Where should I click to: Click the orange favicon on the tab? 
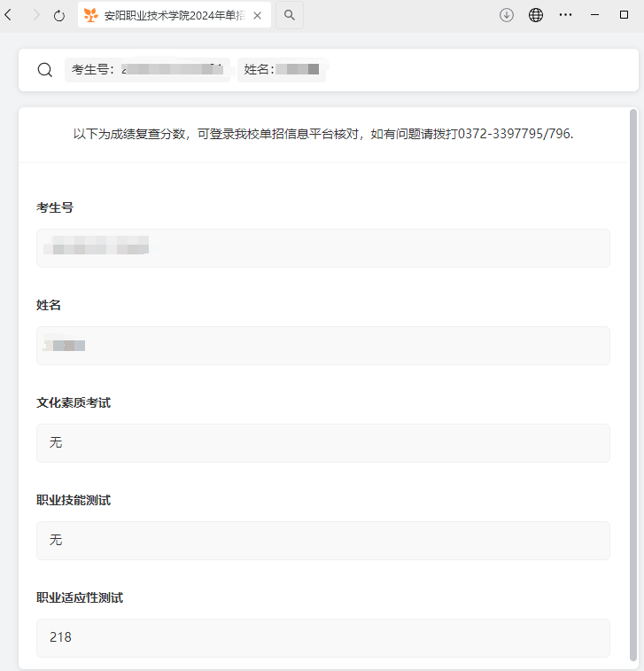click(x=90, y=15)
